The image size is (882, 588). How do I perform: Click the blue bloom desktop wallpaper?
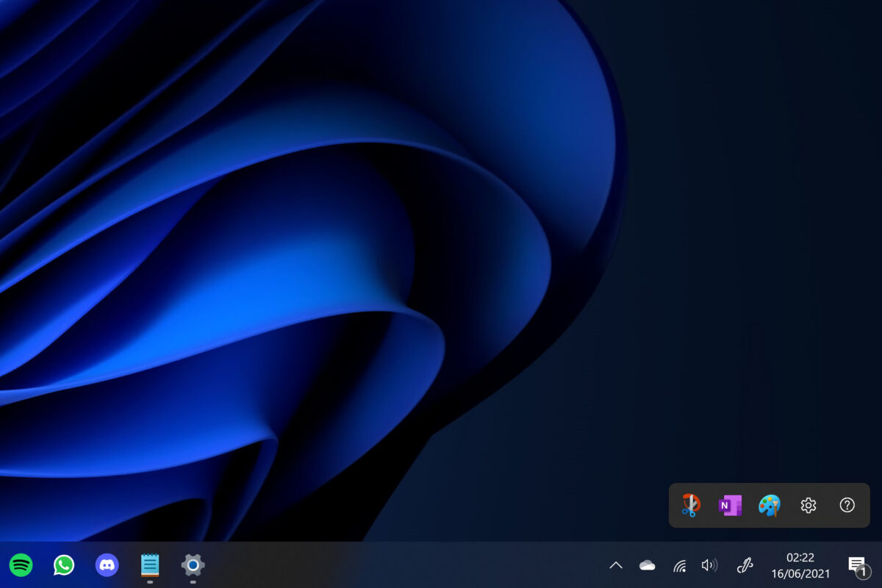click(294, 257)
